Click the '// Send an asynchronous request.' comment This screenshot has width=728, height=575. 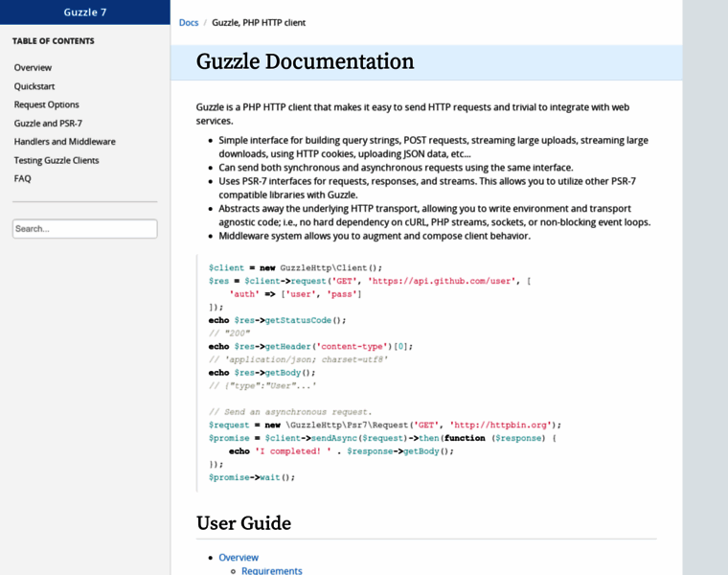click(290, 412)
